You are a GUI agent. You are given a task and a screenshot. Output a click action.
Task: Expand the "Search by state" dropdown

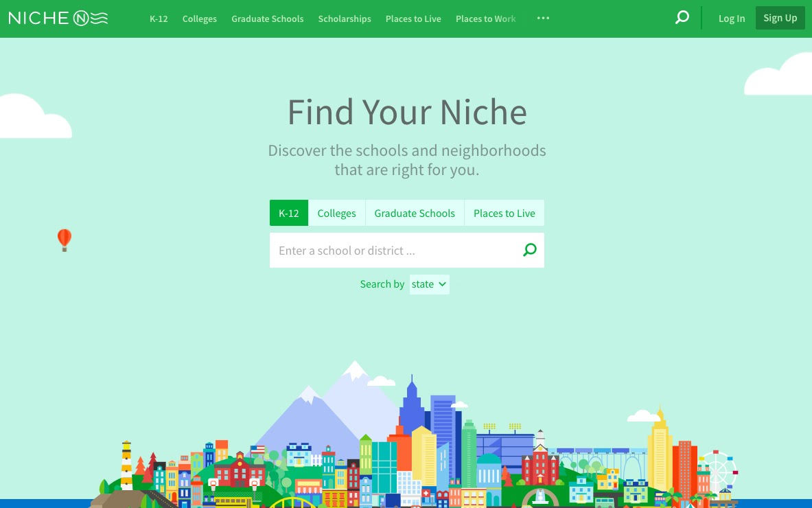(x=428, y=284)
